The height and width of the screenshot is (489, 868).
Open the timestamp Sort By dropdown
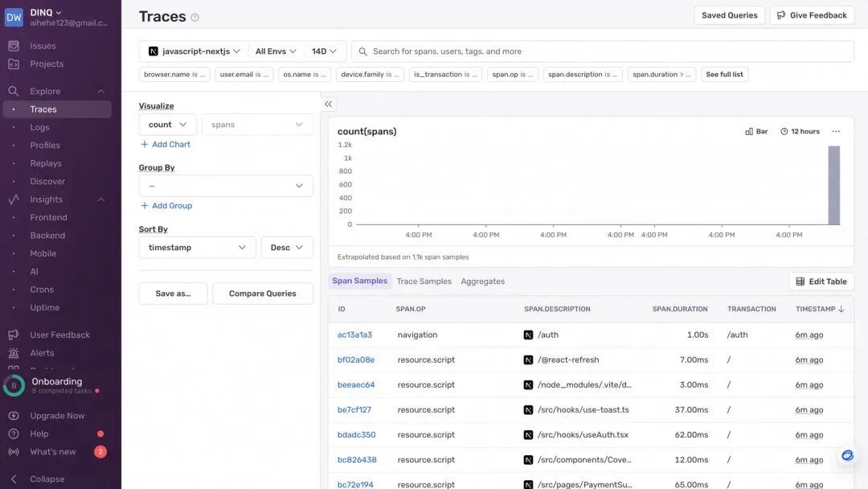click(x=197, y=248)
